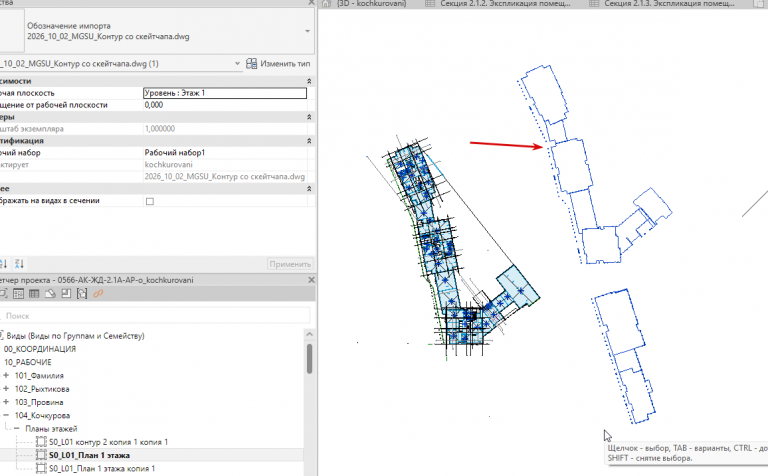Select the 102_Рыхтикова tree item
768x476 pixels.
tap(42, 389)
